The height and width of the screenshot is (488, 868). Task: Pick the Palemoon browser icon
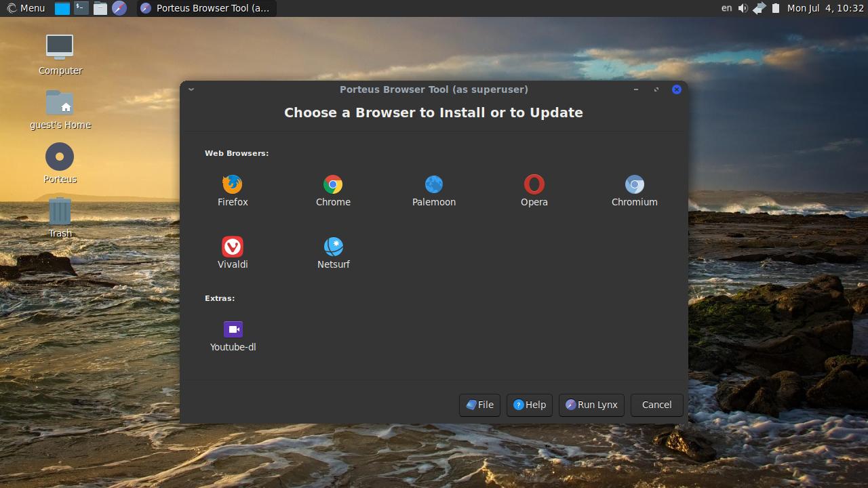click(434, 184)
